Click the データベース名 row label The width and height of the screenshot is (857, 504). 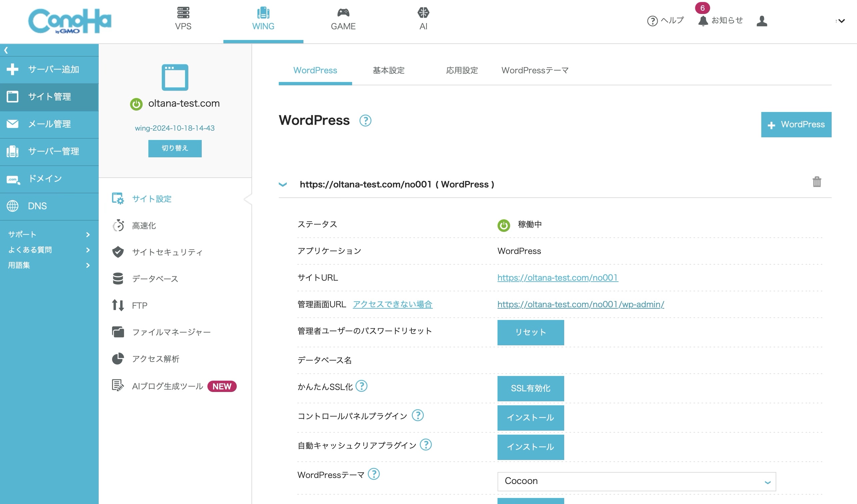click(324, 360)
